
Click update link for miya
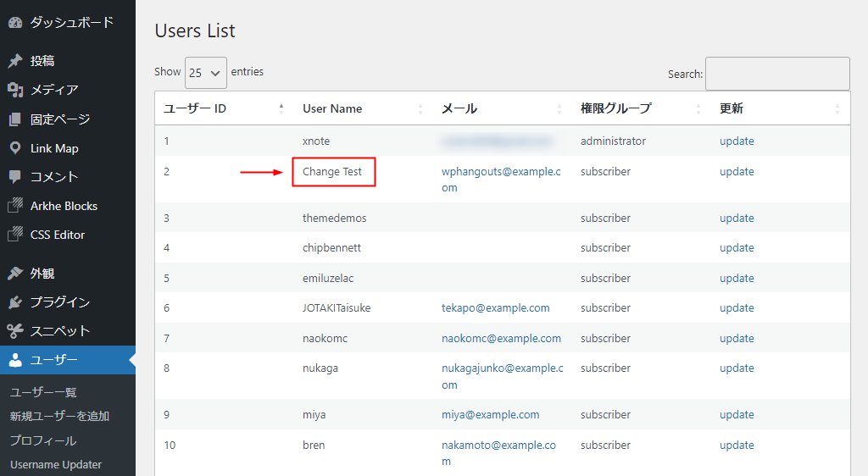click(737, 415)
